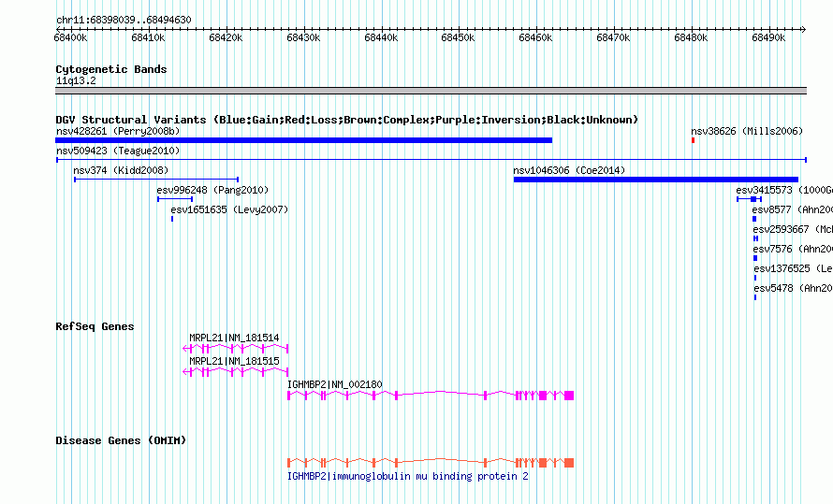Viewport: 833px width, 504px height.
Task: Click the MRPL21 NM_181515 magenta gene model
Action: pyautogui.click(x=235, y=372)
